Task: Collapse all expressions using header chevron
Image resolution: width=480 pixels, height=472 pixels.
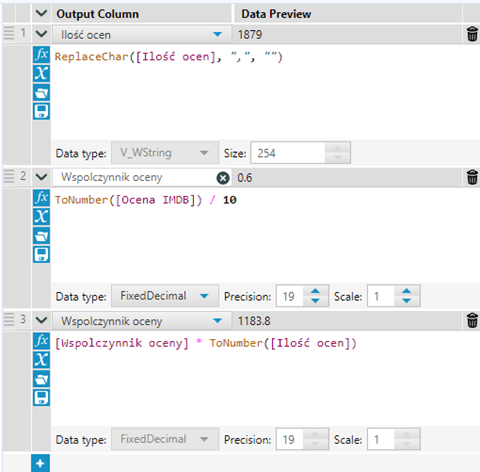Action: click(41, 14)
